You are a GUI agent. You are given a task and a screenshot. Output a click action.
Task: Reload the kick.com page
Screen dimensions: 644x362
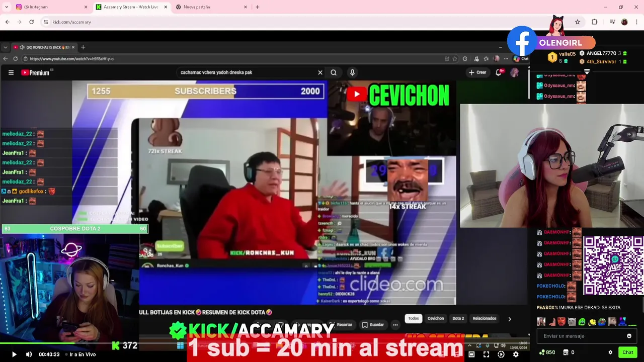coord(31,22)
